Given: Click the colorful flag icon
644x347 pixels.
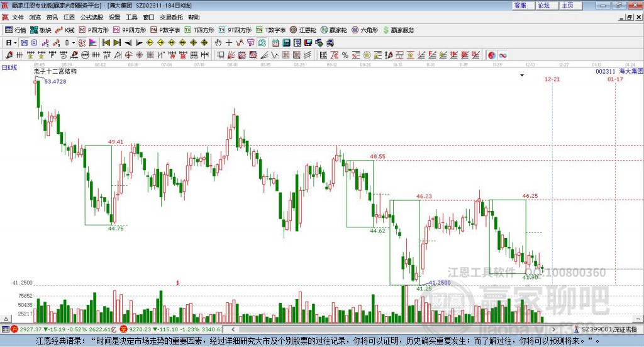Looking at the screenshot, I should [x=93, y=43].
